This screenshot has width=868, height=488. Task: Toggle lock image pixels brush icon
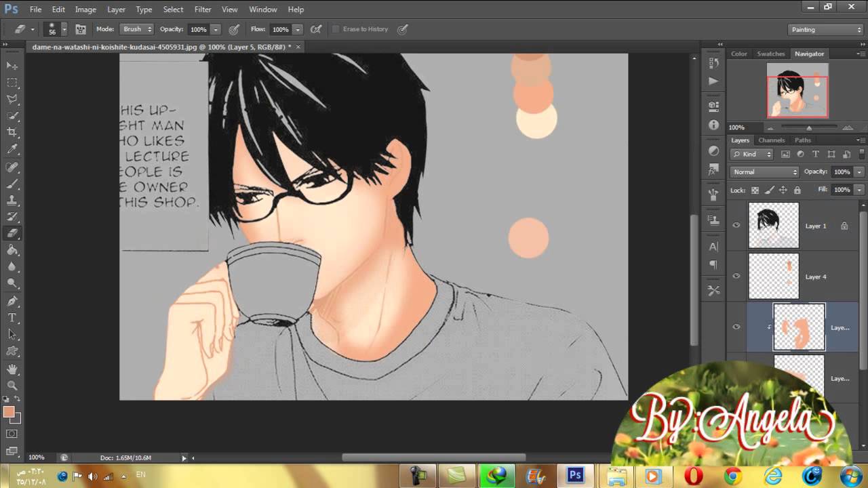769,190
